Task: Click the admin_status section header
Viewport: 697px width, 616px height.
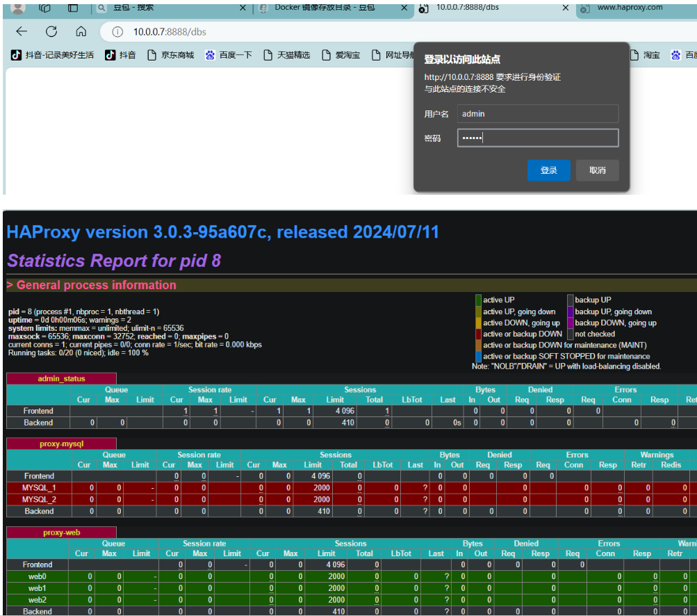Action: (61, 378)
